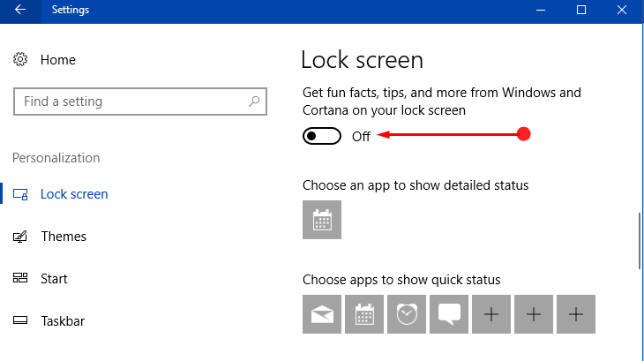The width and height of the screenshot is (644, 361).
Task: Add an app using the rightmost plus slot
Action: [x=576, y=314]
